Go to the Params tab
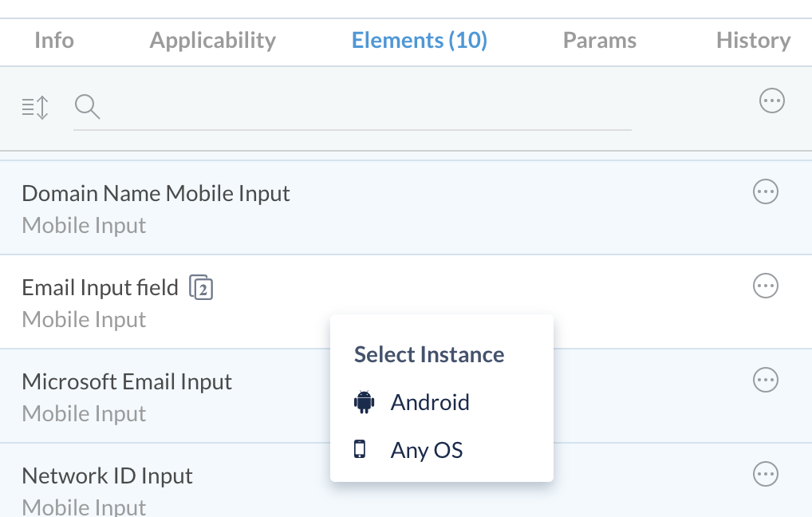Screen dimensions: 812x517 tap(600, 41)
